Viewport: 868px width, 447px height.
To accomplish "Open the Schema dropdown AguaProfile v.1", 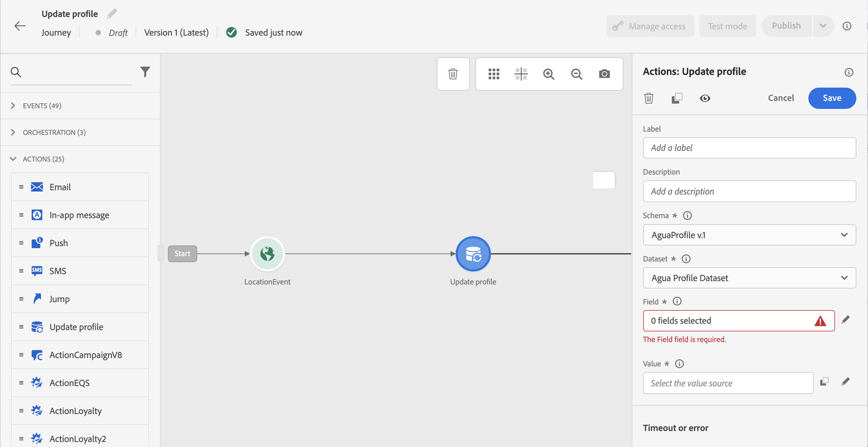I will [x=749, y=235].
